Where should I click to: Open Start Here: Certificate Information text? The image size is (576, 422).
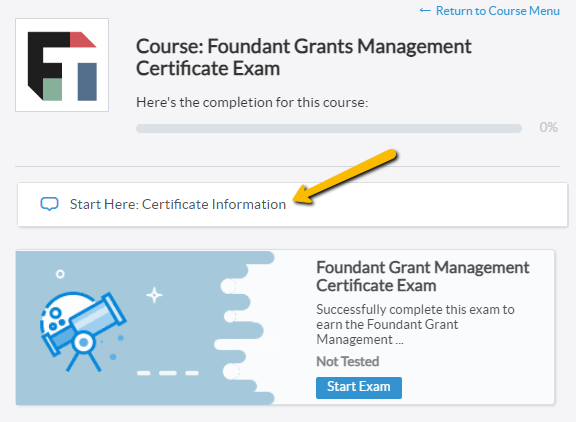[178, 204]
